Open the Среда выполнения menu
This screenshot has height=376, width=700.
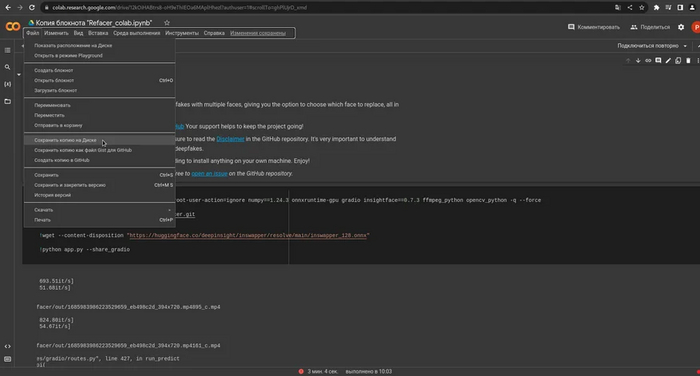coord(137,33)
